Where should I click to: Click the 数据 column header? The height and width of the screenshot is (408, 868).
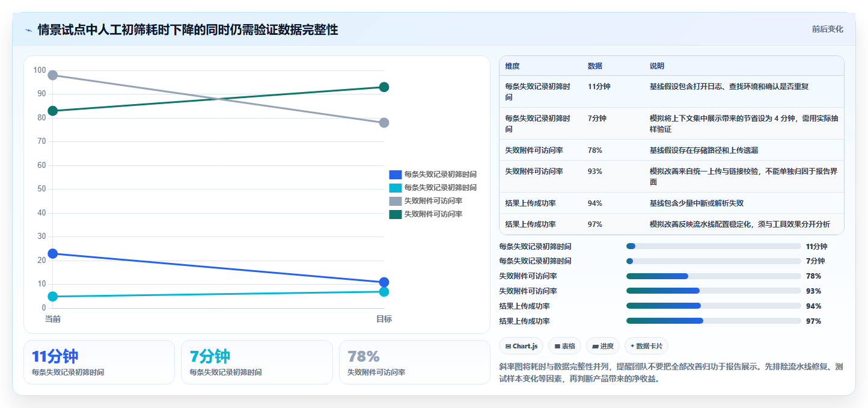click(595, 66)
